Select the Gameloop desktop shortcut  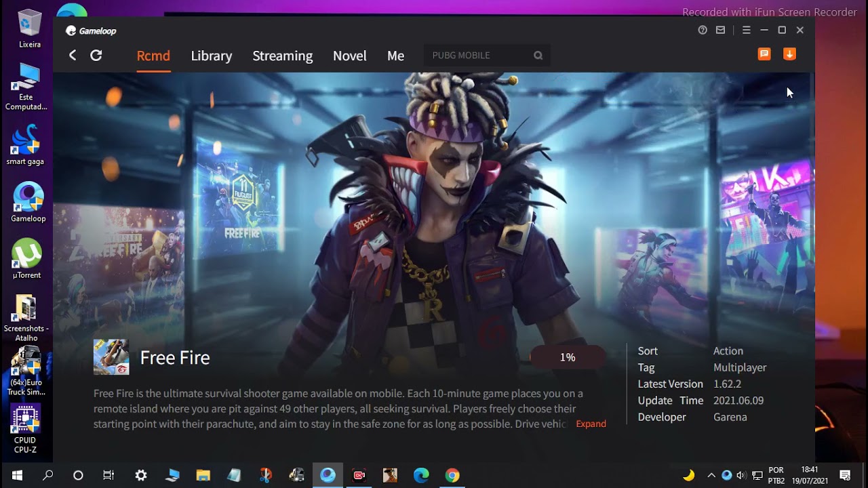[28, 202]
